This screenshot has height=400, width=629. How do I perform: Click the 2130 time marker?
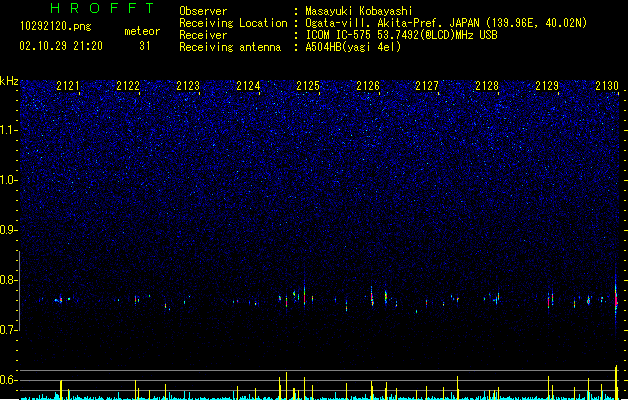(607, 86)
